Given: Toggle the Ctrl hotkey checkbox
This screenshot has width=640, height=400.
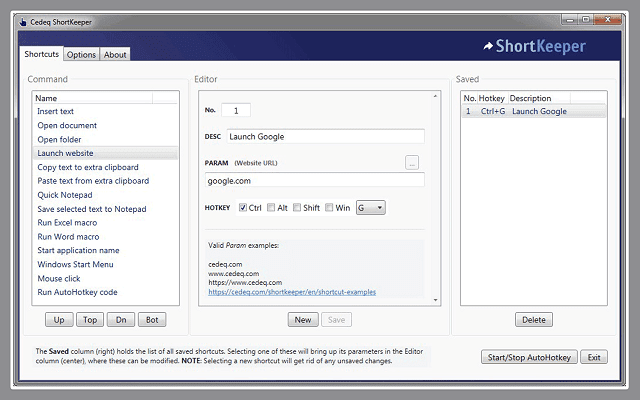Looking at the screenshot, I should point(243,208).
